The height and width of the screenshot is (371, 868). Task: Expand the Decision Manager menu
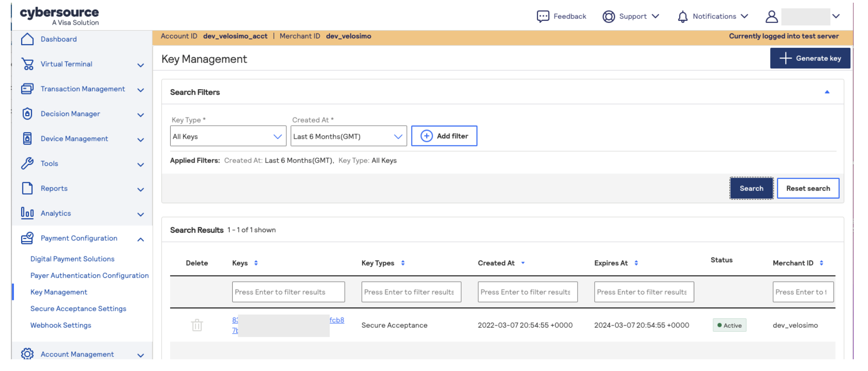[140, 115]
